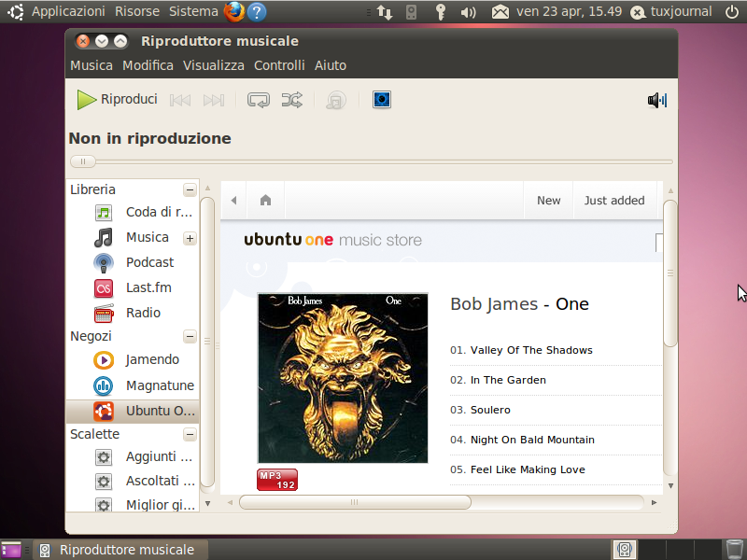Open the Visualizza menu

214,65
